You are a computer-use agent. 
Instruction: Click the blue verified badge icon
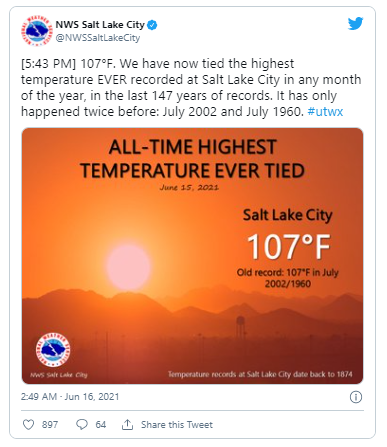click(152, 25)
